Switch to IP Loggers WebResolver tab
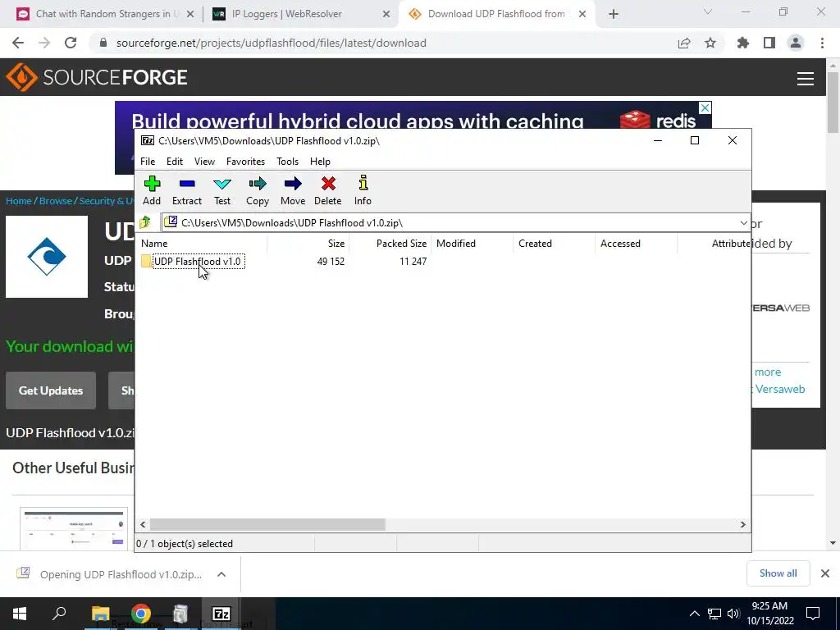This screenshot has height=630, width=840. point(299,14)
